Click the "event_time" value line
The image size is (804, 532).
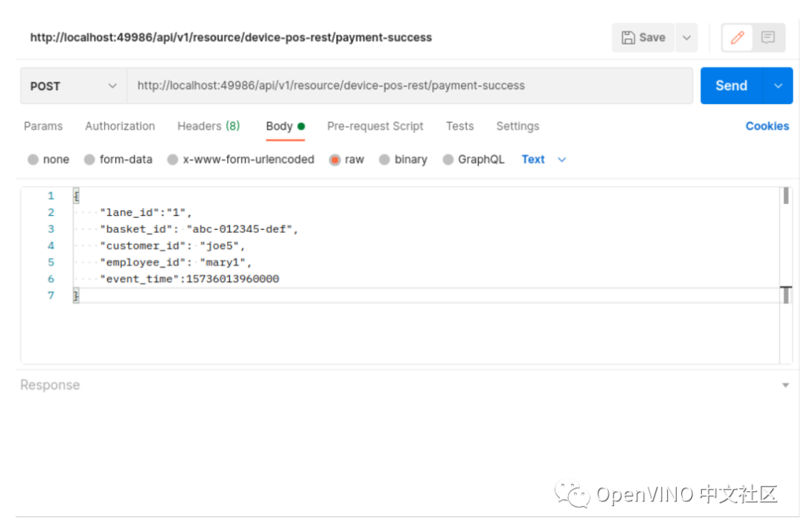[189, 279]
